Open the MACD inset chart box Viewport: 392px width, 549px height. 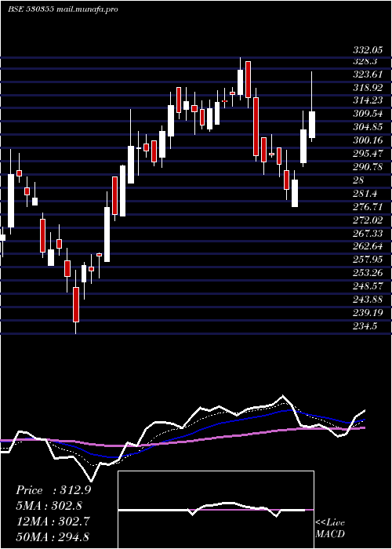(x=216, y=510)
